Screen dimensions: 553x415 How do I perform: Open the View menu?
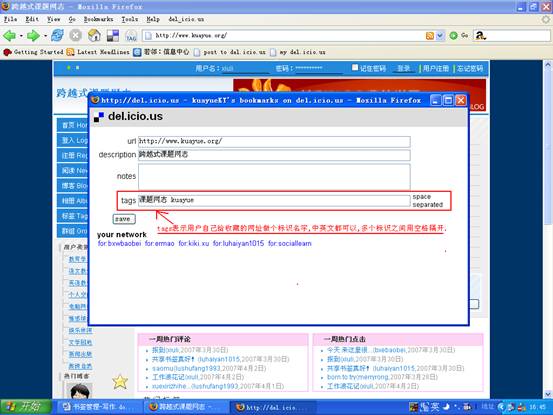[54, 19]
